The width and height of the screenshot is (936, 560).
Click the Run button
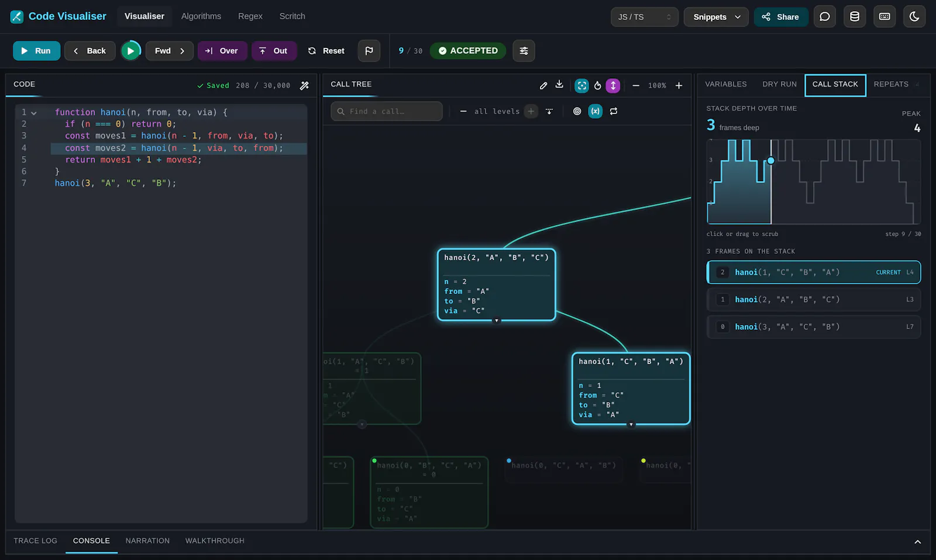(36, 51)
